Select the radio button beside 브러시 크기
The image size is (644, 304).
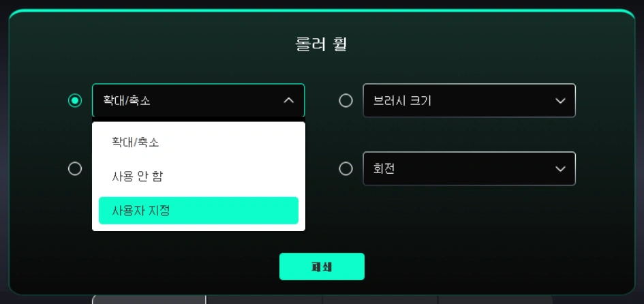click(346, 101)
